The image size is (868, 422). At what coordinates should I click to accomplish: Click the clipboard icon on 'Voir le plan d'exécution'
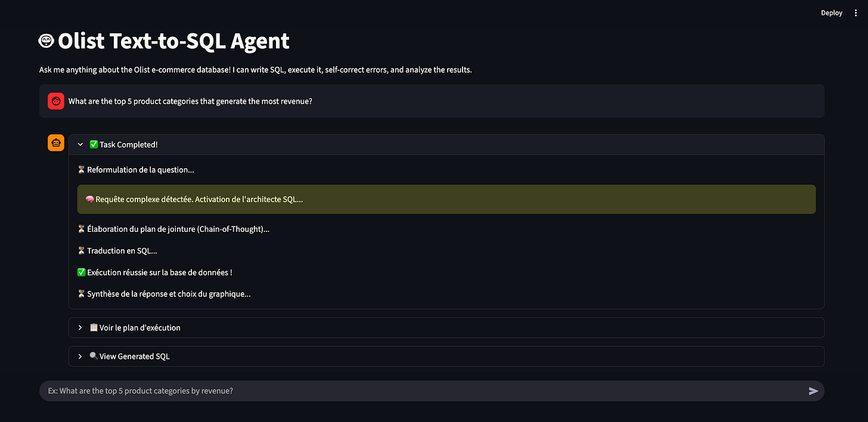pyautogui.click(x=94, y=327)
